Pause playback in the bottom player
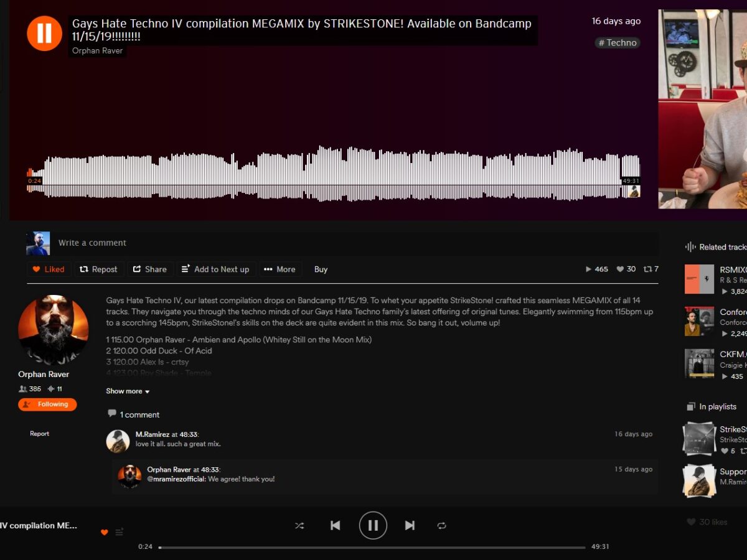 click(373, 526)
